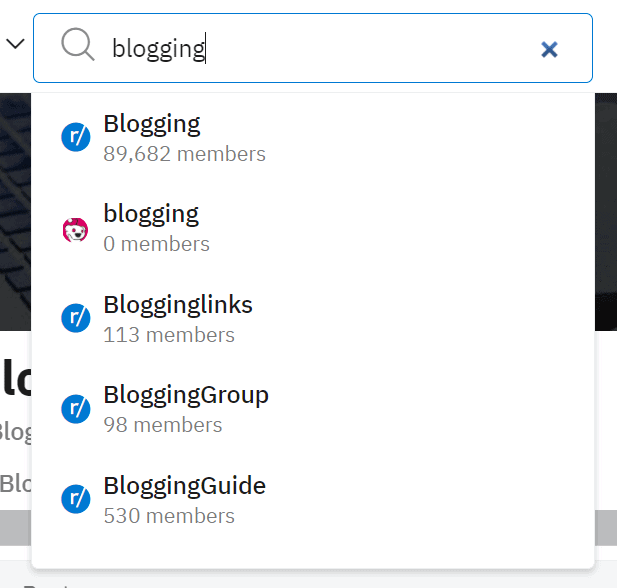Click the magnifying glass search icon

(77, 45)
